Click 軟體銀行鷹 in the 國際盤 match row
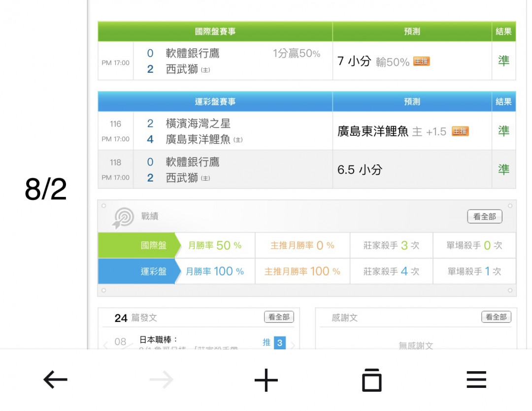Screen dimensions: 532x411 click(x=193, y=53)
